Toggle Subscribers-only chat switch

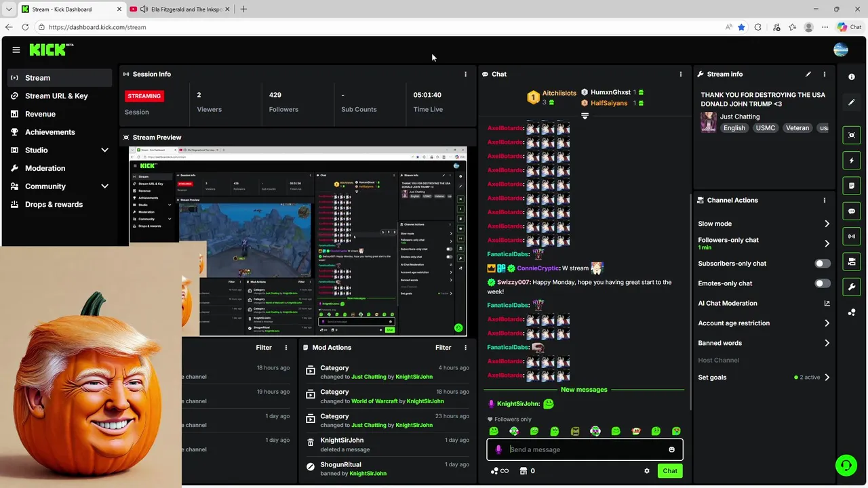pos(823,264)
